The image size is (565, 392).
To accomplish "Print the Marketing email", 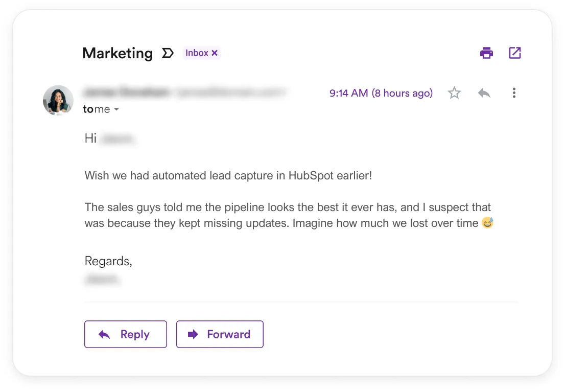I will click(486, 53).
